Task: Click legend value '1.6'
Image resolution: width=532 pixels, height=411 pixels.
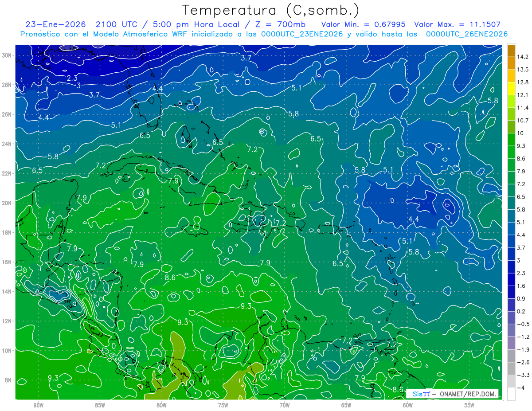Action: (x=521, y=286)
